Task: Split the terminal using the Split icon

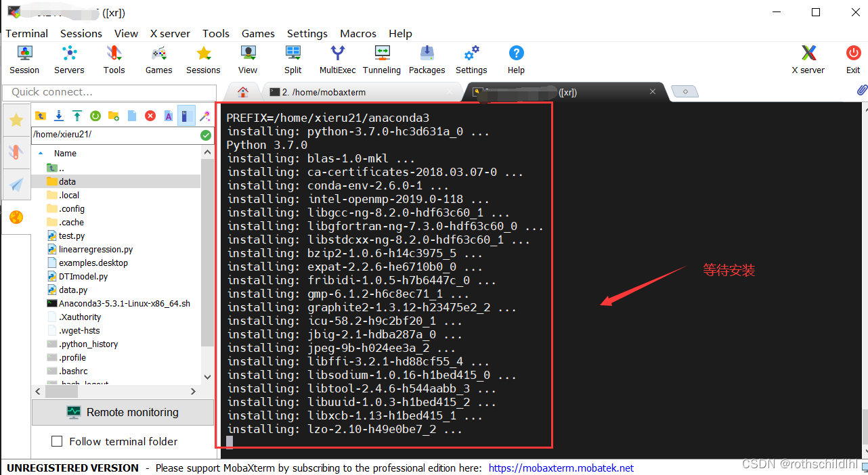Action: 293,60
